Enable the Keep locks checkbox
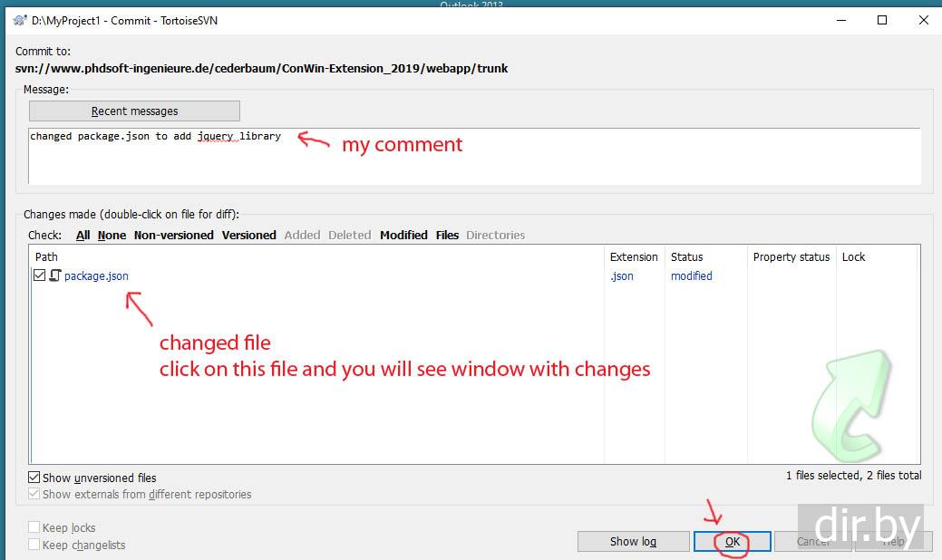Screen dimensions: 942x560 [34, 527]
